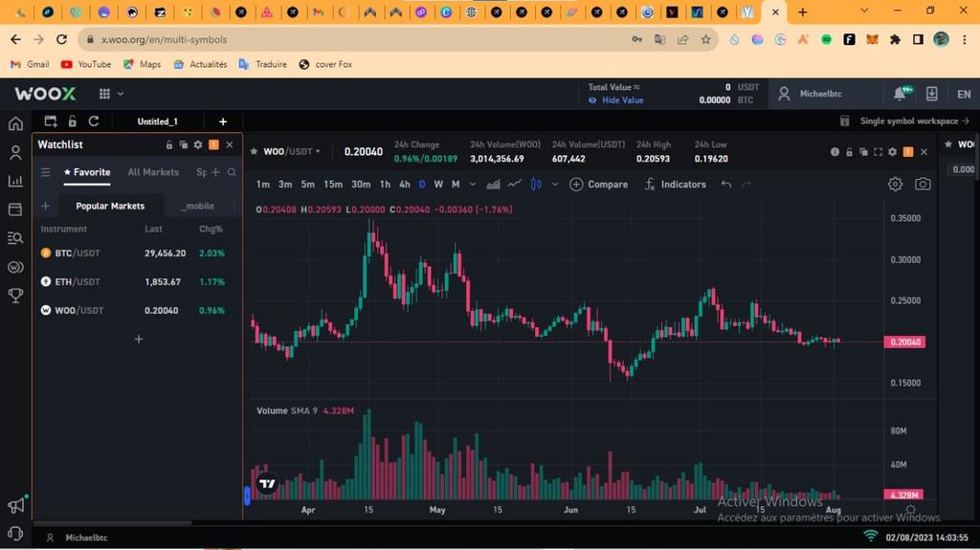Screen dimensions: 980x550
Task: Toggle the orange color-link badge on chart panel
Action: 908,152
